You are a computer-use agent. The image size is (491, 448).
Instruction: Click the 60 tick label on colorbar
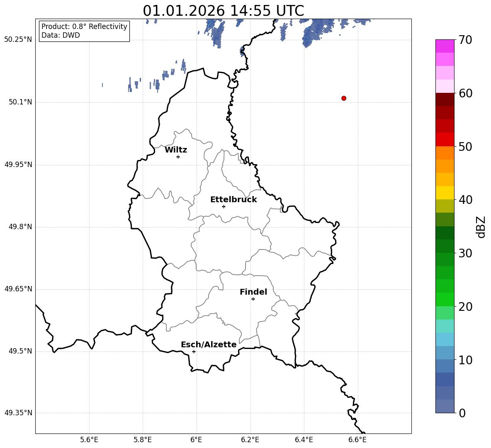coord(465,93)
